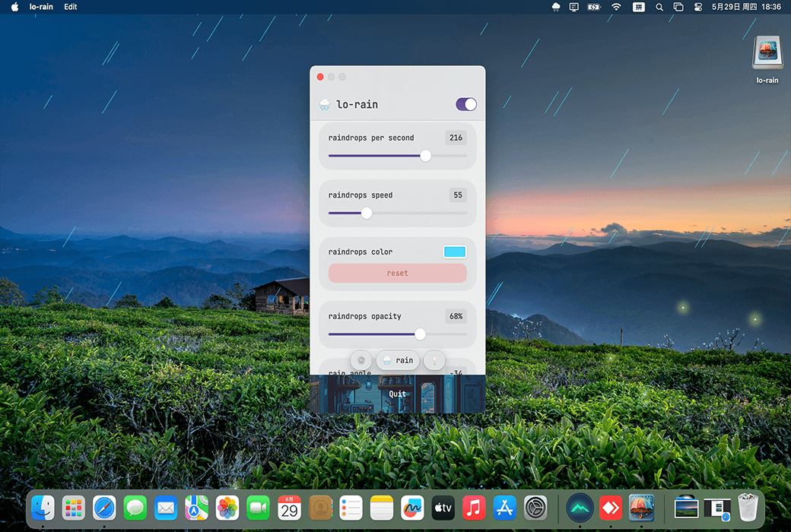The image size is (791, 532).
Task: Open Contacts from the Dock
Action: coord(320,508)
